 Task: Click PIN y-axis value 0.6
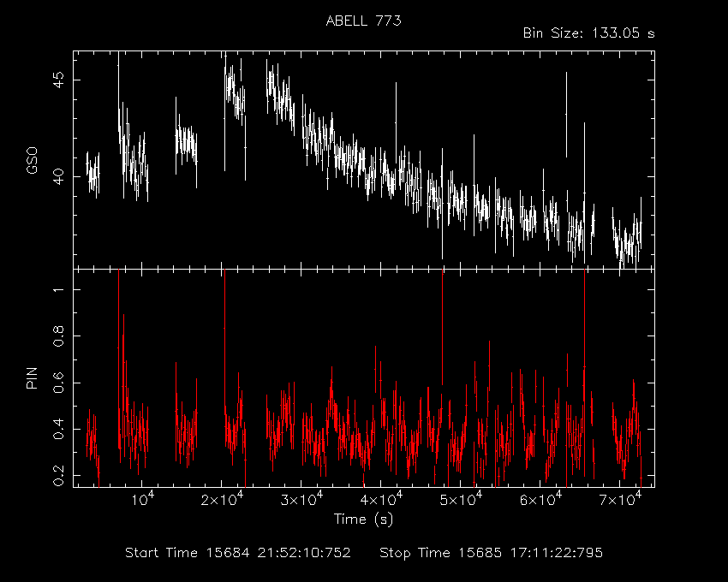click(x=59, y=383)
